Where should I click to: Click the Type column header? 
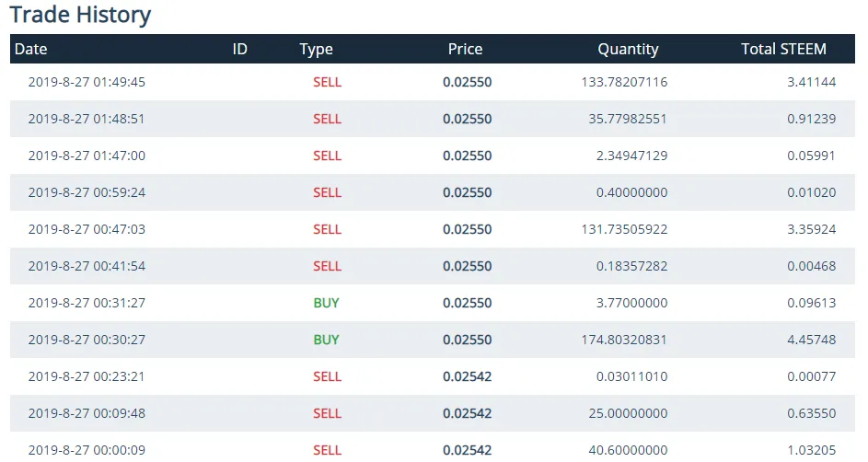click(316, 50)
